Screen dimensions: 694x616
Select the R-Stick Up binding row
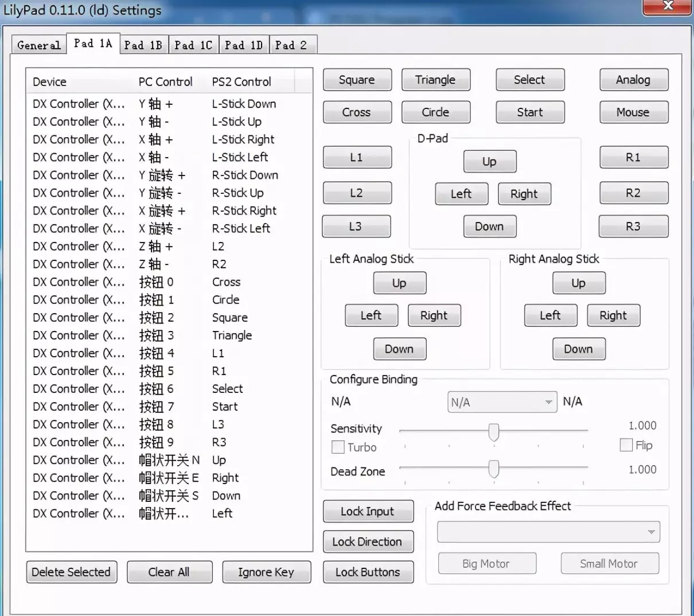pyautogui.click(x=169, y=193)
